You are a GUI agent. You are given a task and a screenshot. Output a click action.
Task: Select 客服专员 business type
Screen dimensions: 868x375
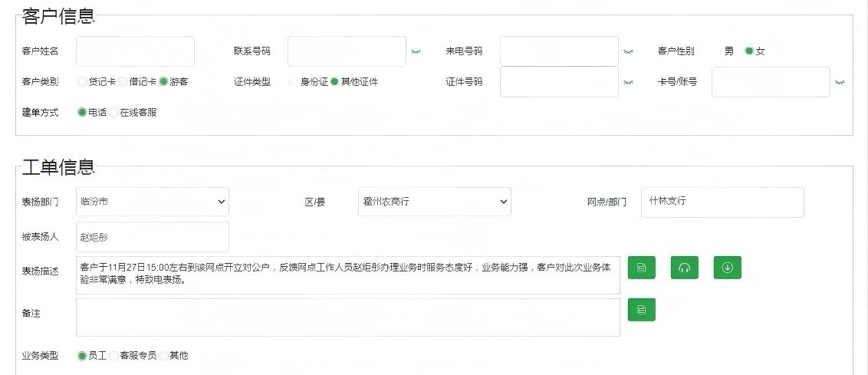(113, 356)
